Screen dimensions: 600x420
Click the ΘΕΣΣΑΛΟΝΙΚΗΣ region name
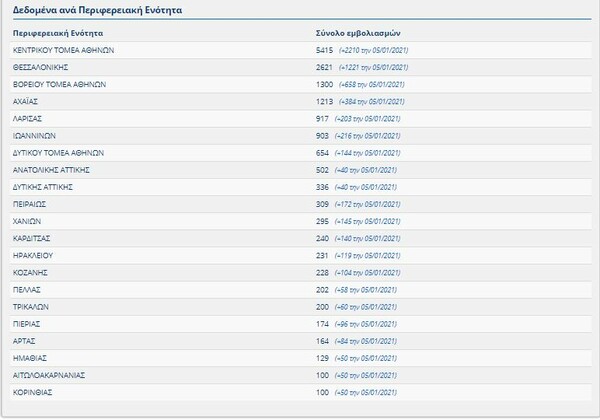point(42,67)
